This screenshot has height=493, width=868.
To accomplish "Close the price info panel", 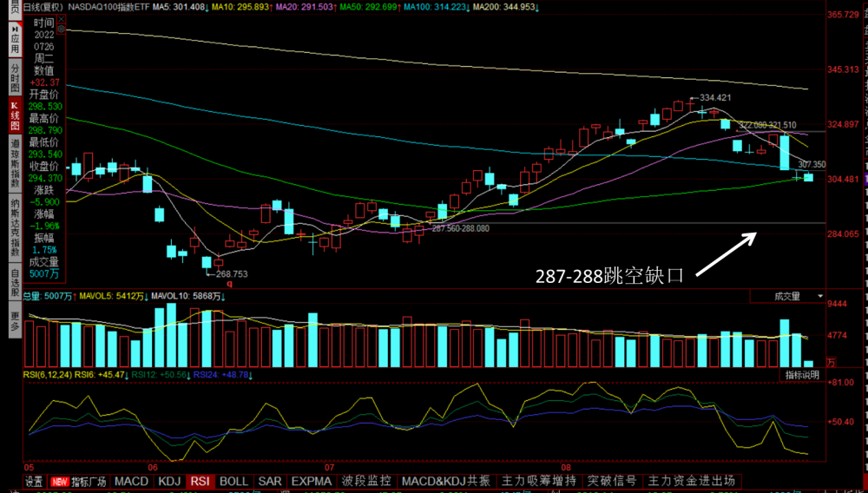I will click(x=60, y=19).
